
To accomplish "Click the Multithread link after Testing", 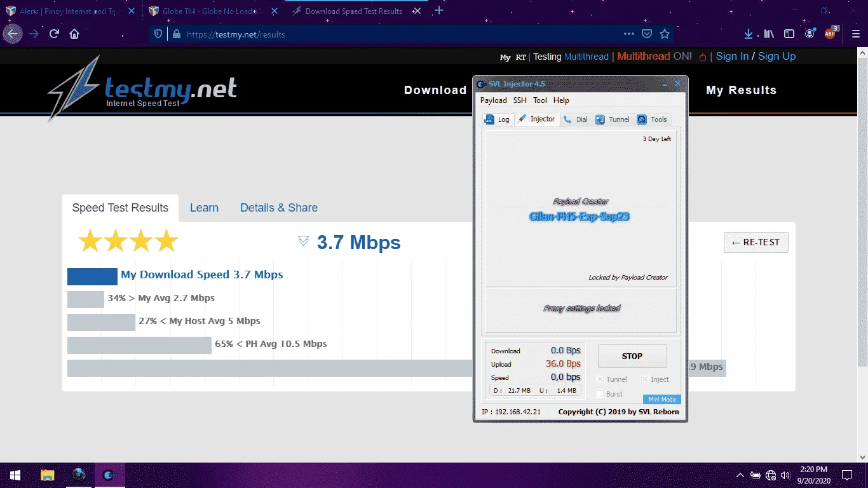I will (x=587, y=57).
